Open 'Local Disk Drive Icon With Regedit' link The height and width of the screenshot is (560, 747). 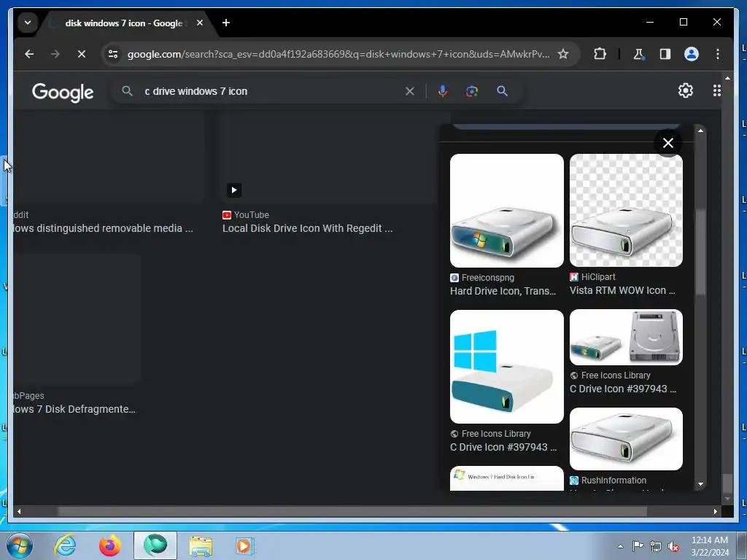point(307,228)
